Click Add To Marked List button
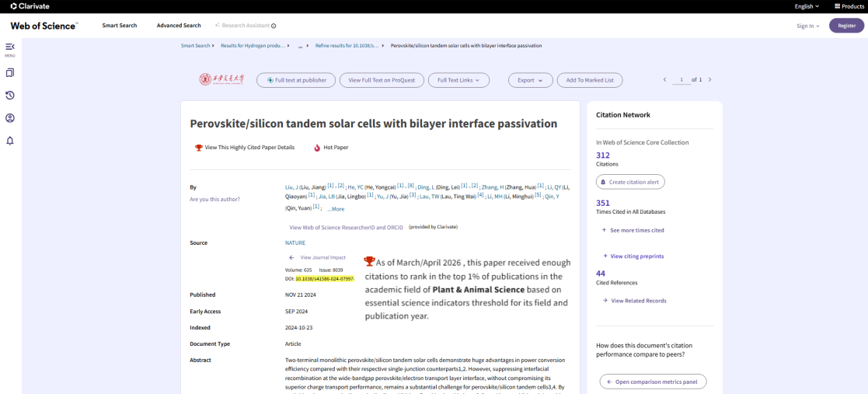Image resolution: width=868 pixels, height=394 pixels. (x=590, y=80)
